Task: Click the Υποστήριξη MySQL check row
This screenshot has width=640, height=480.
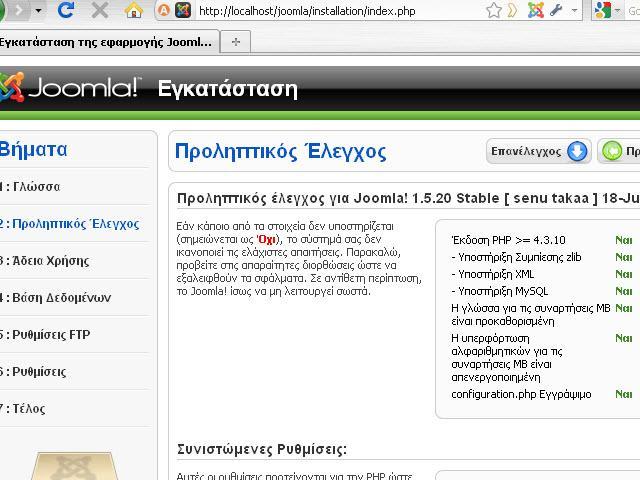Action: pos(500,291)
